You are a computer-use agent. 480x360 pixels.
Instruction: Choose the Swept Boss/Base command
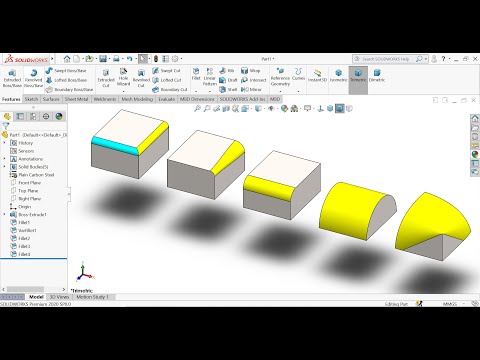click(66, 71)
